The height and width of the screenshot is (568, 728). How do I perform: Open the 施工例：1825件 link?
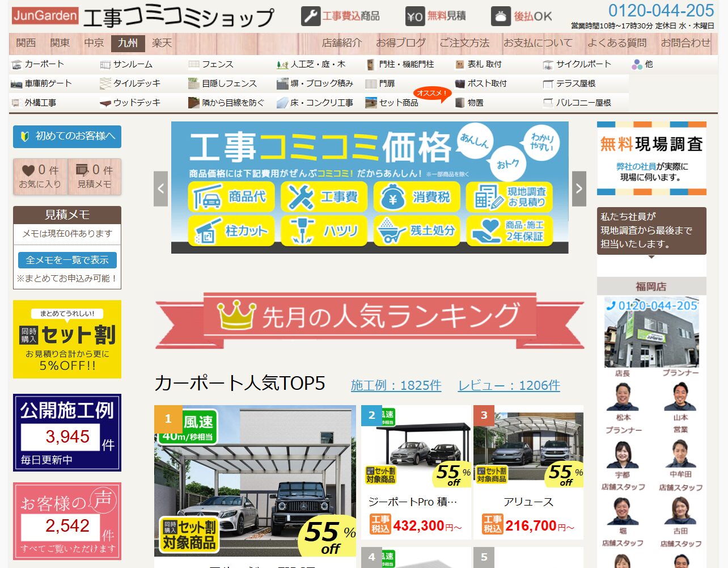coord(396,385)
